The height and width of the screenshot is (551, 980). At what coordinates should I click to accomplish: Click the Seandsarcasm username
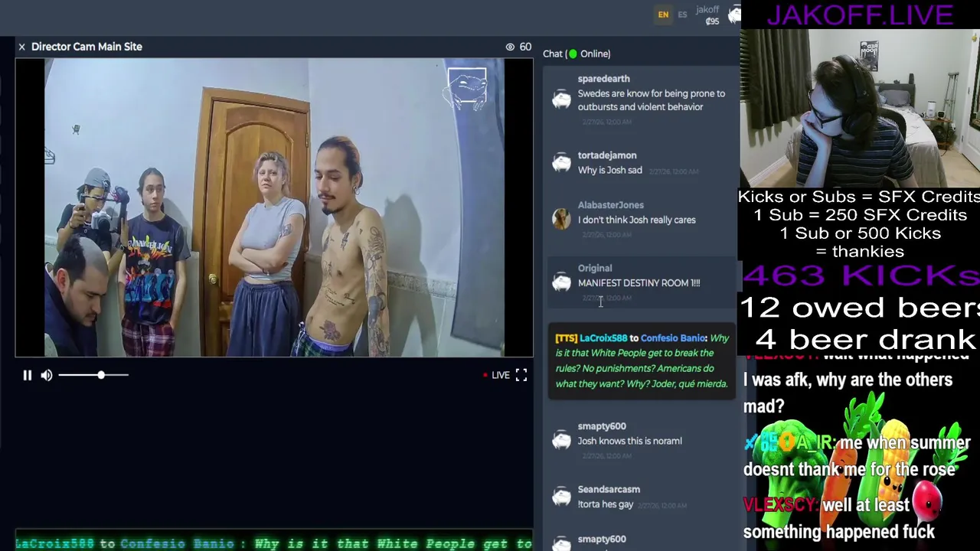point(609,490)
